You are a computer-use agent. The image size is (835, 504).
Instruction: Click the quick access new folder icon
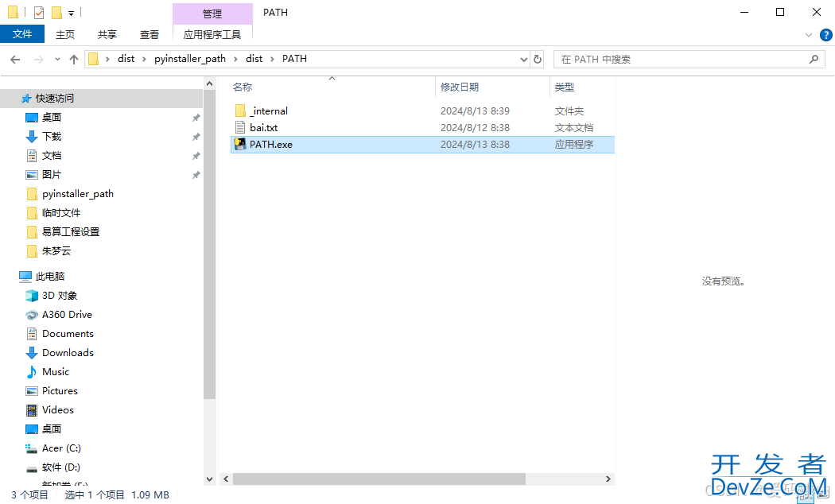(x=56, y=12)
